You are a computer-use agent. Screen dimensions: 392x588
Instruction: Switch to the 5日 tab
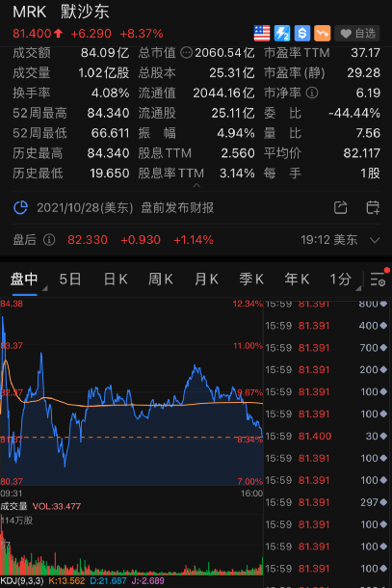70,280
